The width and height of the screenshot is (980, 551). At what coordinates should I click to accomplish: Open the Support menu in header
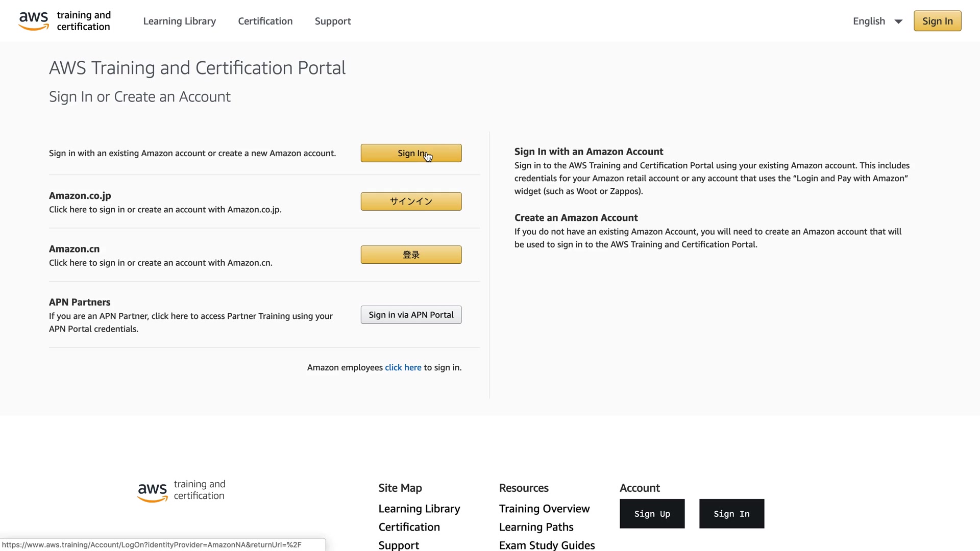pyautogui.click(x=332, y=21)
